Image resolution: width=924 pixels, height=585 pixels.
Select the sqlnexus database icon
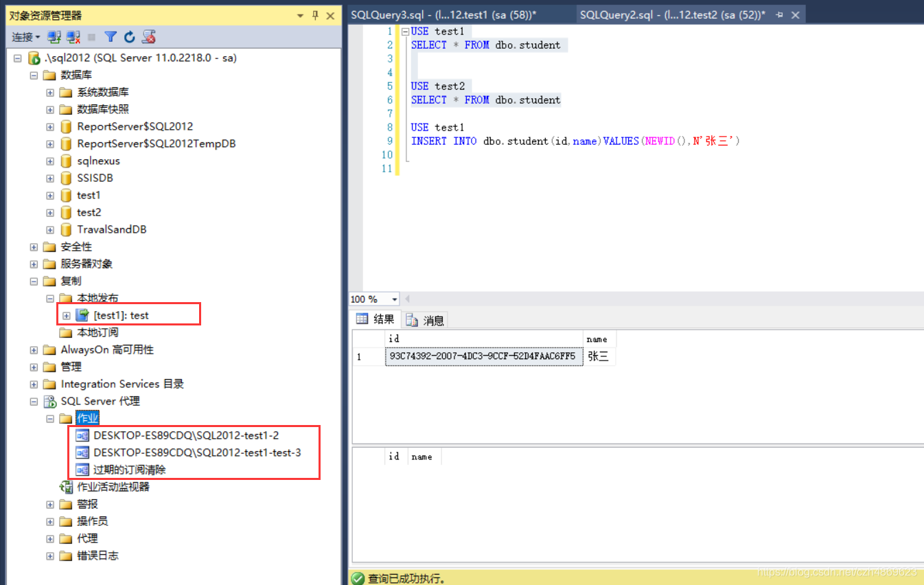tap(66, 161)
